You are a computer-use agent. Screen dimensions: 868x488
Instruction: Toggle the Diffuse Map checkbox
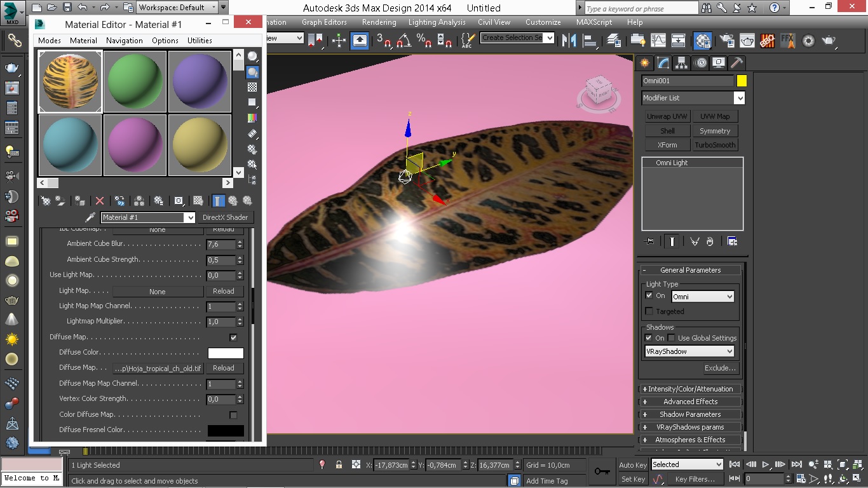tap(233, 337)
